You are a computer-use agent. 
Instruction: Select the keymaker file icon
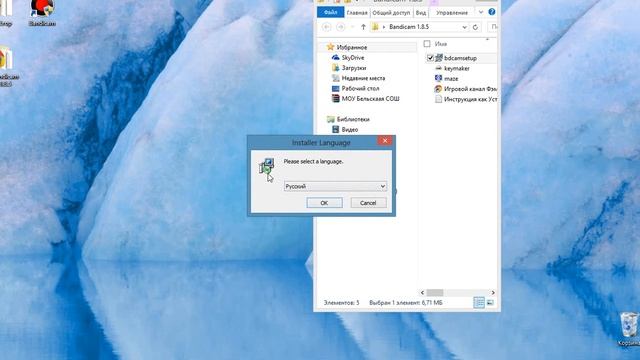439,68
